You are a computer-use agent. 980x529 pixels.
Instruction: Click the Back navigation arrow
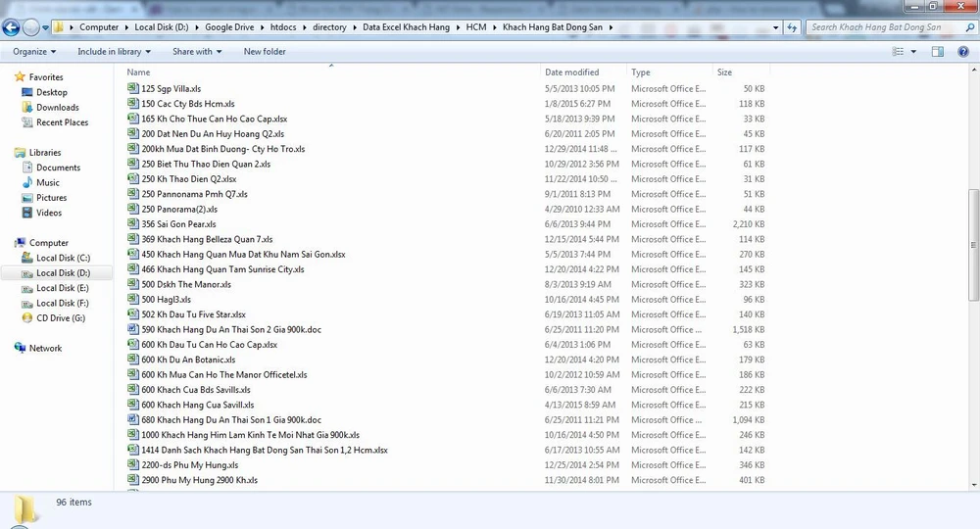click(12, 27)
